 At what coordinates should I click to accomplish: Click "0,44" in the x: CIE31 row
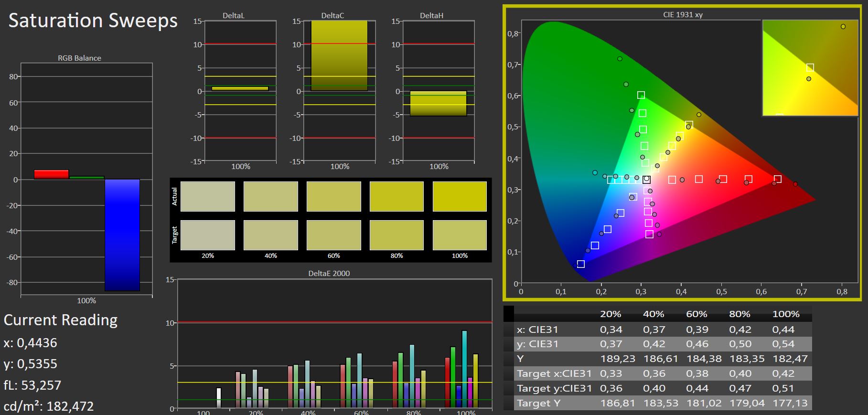click(783, 330)
